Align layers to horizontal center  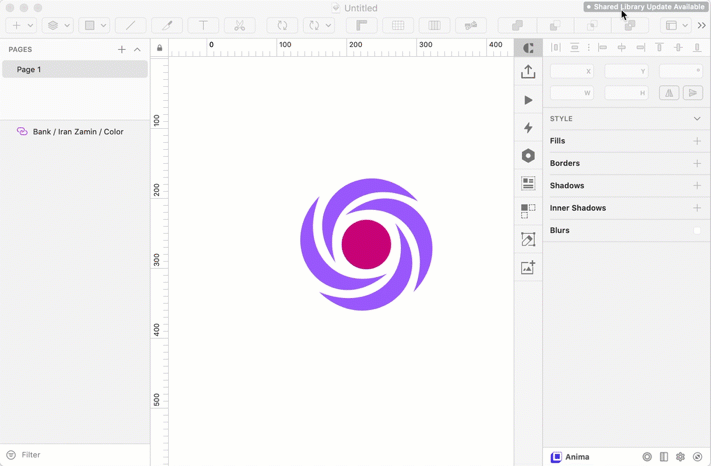622,48
